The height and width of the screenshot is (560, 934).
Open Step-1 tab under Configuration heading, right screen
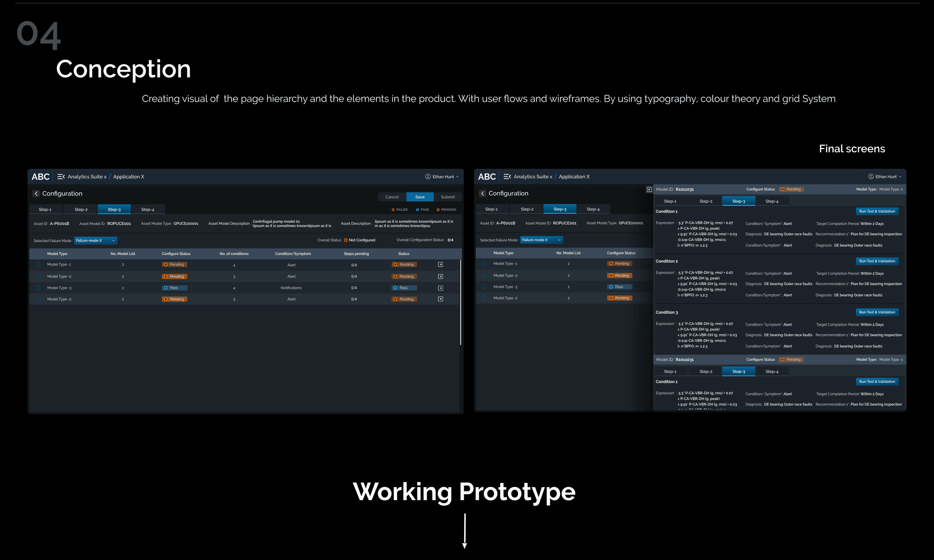492,209
